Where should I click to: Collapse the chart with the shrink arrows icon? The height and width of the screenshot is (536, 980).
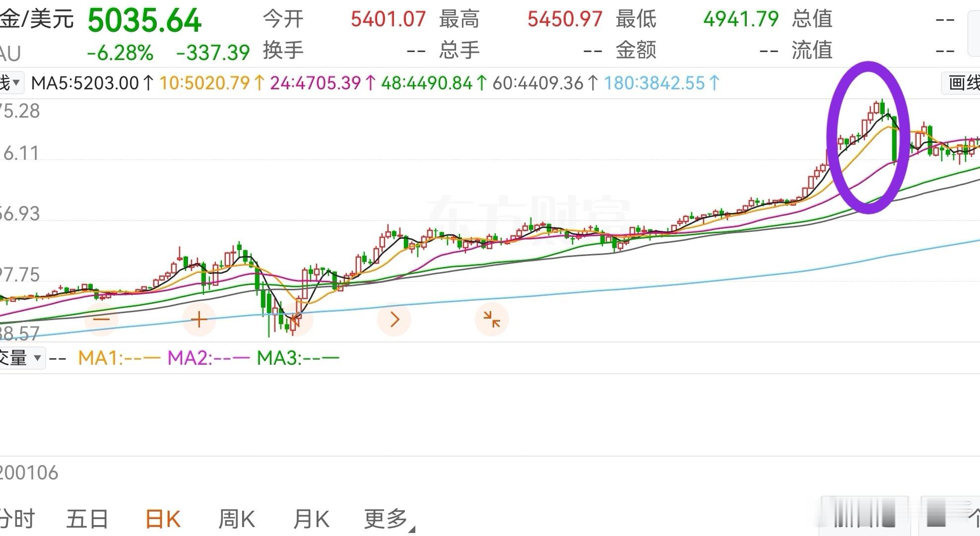(491, 319)
